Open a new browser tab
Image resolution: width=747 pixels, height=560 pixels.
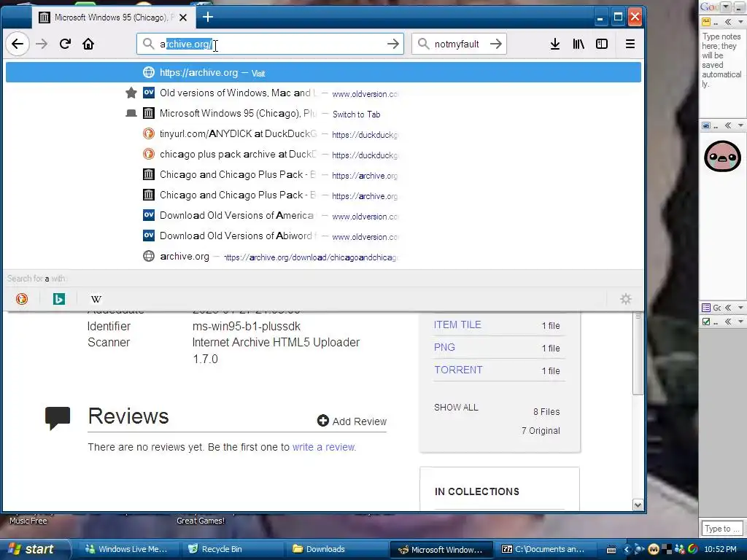pyautogui.click(x=208, y=17)
